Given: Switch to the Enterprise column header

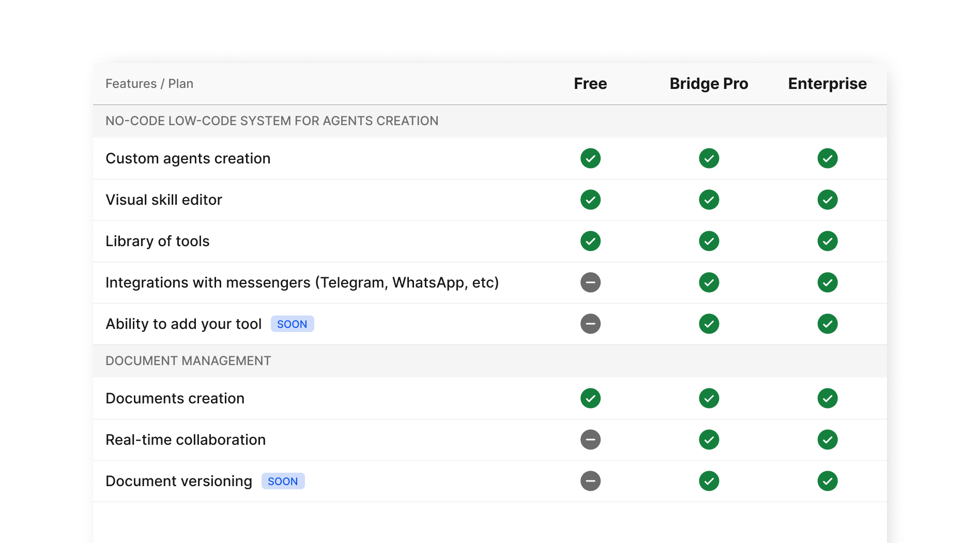Looking at the screenshot, I should (x=827, y=83).
